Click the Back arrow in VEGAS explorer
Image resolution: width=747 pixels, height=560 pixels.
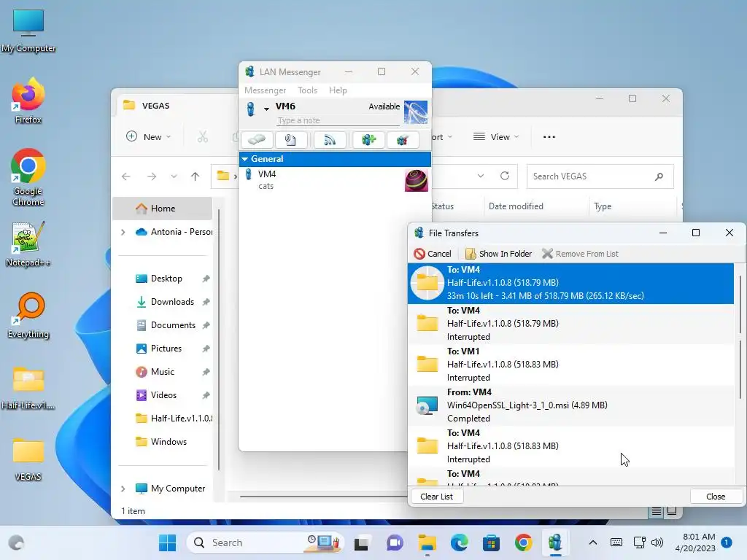point(125,176)
